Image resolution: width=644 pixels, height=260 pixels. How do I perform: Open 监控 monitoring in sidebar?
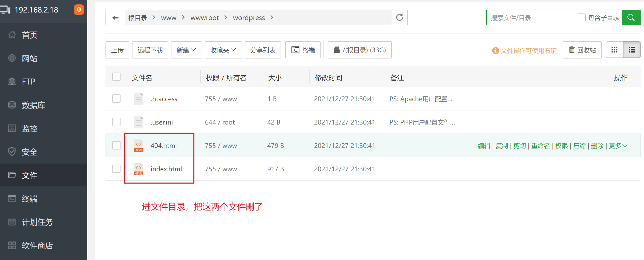pos(44,128)
